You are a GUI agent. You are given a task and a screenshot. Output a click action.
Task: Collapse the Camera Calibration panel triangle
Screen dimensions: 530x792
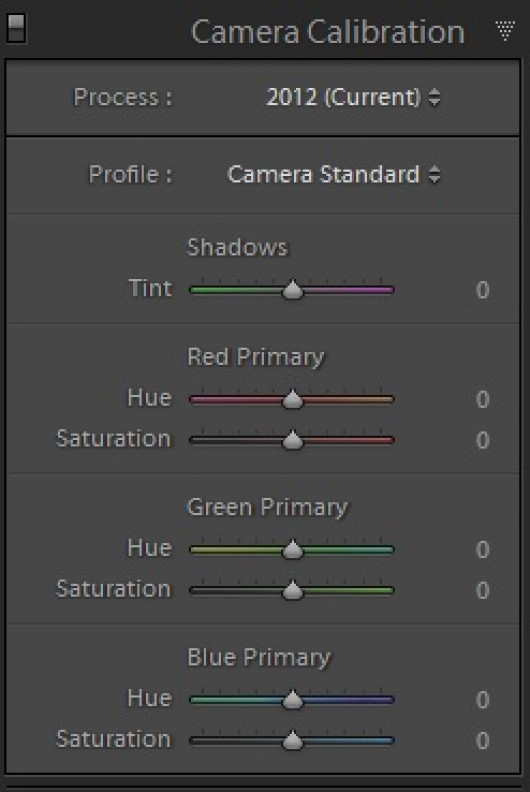pos(505,31)
